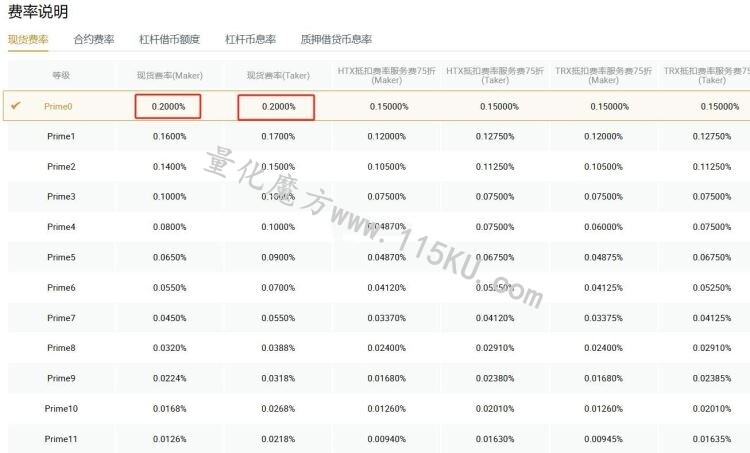This screenshot has height=453, width=750.
Task: Select the Prime0 level row
Action: point(376,106)
